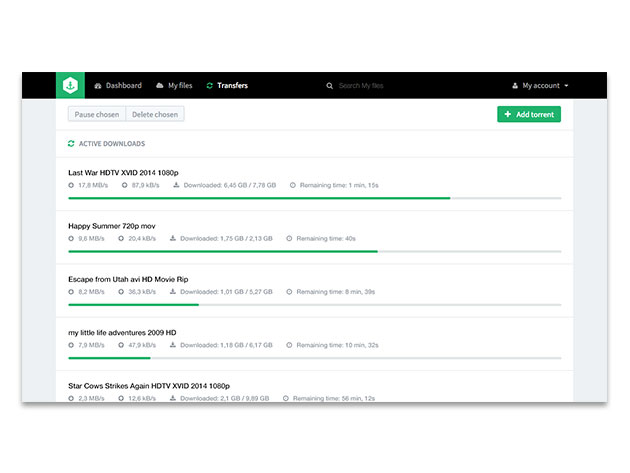Screen dimensions: 630x473
Task: Click download speed icon for Escape from Utah
Action: coord(71,292)
